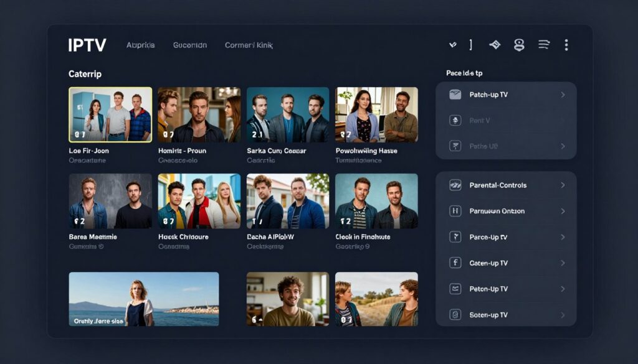Click the Dacha AIPiohW title text
The height and width of the screenshot is (364, 638).
coord(270,237)
